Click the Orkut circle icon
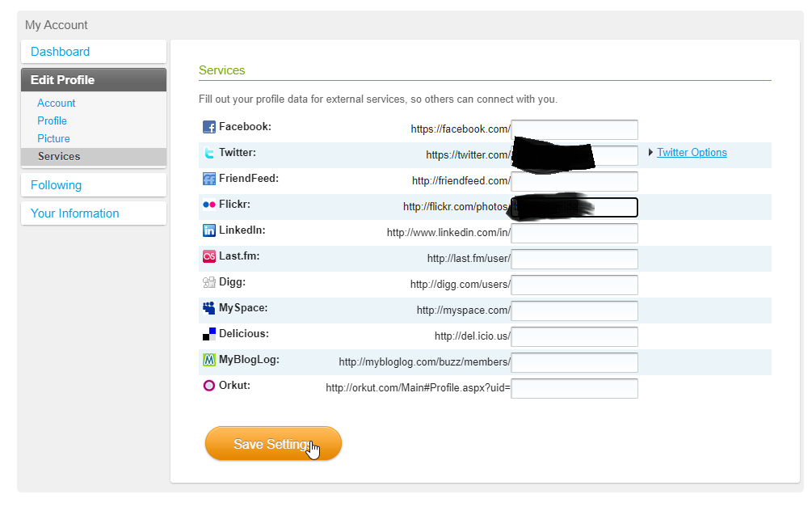Image resolution: width=812 pixels, height=507 pixels. pyautogui.click(x=208, y=386)
